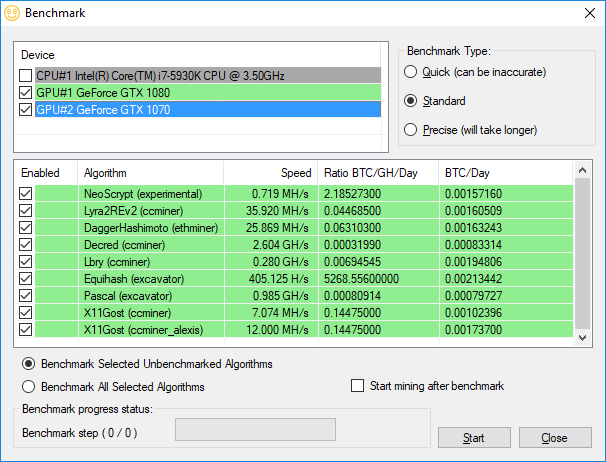Click the Start button

click(474, 438)
